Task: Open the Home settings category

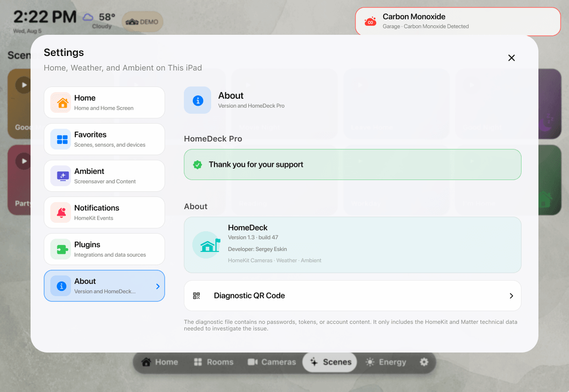Action: click(104, 102)
